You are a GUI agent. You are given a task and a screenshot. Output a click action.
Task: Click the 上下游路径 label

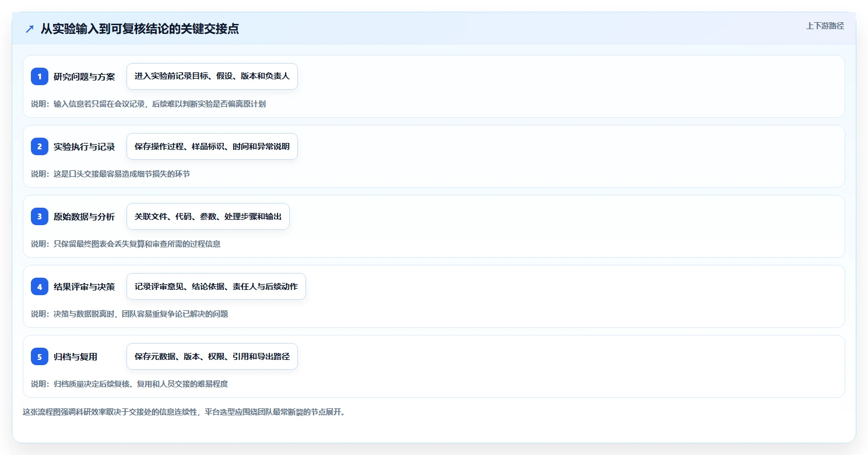tap(825, 26)
